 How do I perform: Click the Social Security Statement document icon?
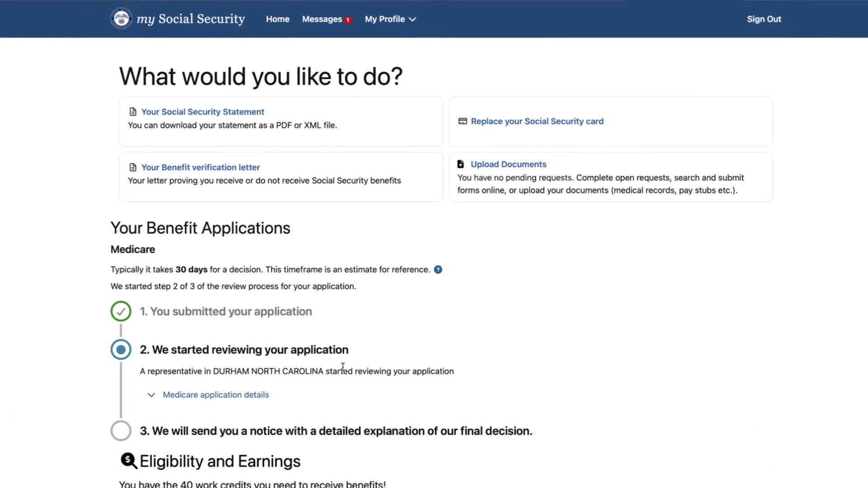133,112
